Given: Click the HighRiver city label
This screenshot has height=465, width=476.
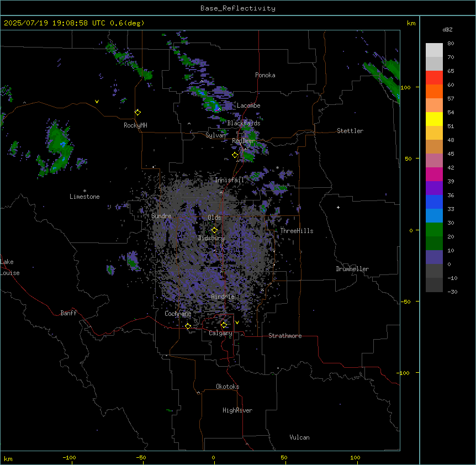Looking at the screenshot, I should 237,410.
